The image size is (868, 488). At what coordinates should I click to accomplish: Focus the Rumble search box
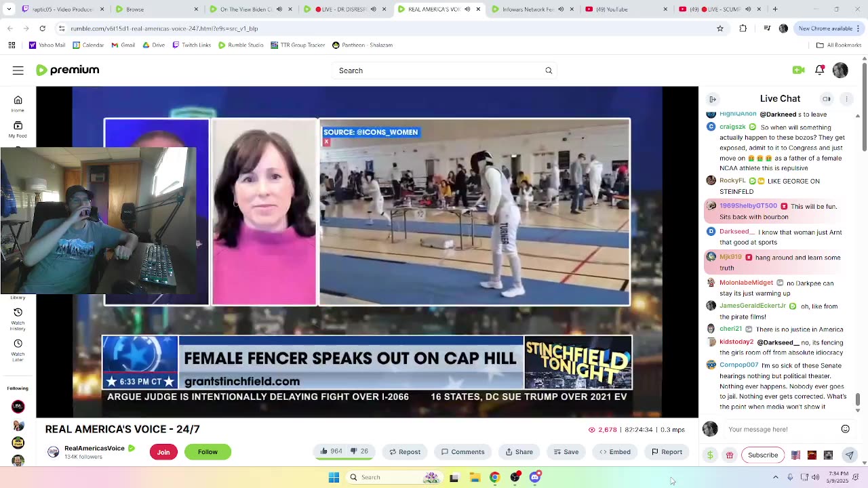click(444, 70)
